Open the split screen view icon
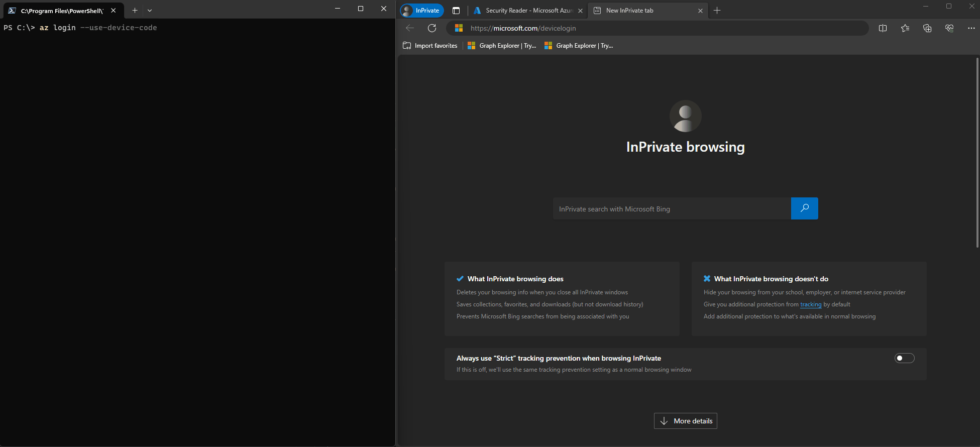This screenshot has width=980, height=447. point(883,28)
